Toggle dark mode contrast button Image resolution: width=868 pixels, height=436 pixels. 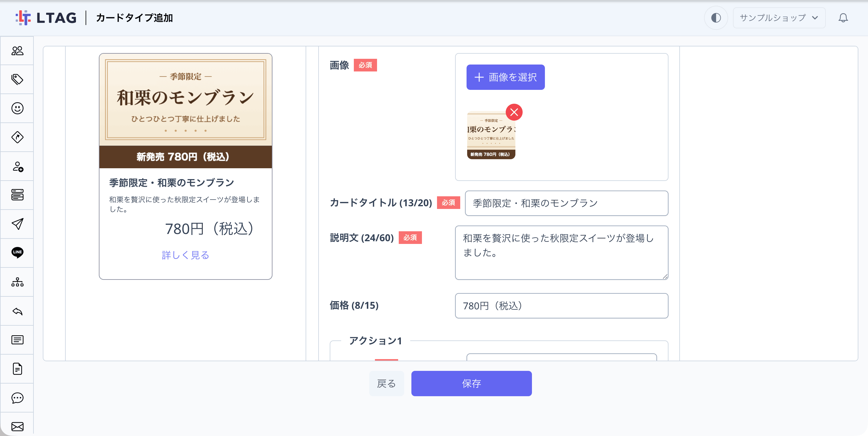click(716, 17)
